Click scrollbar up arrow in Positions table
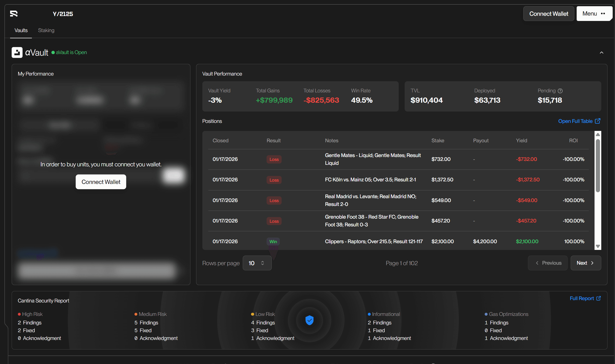 coord(598,135)
